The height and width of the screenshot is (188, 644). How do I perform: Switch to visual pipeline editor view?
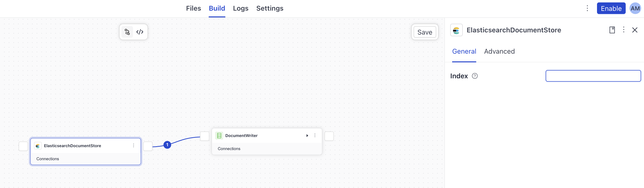pos(127,32)
